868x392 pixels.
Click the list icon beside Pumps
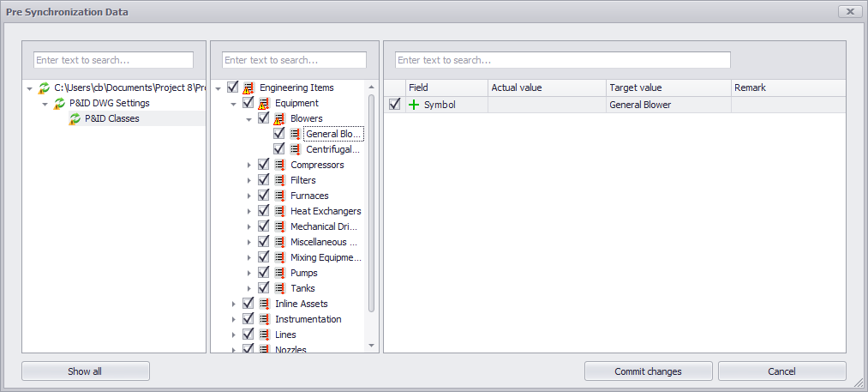pos(279,274)
